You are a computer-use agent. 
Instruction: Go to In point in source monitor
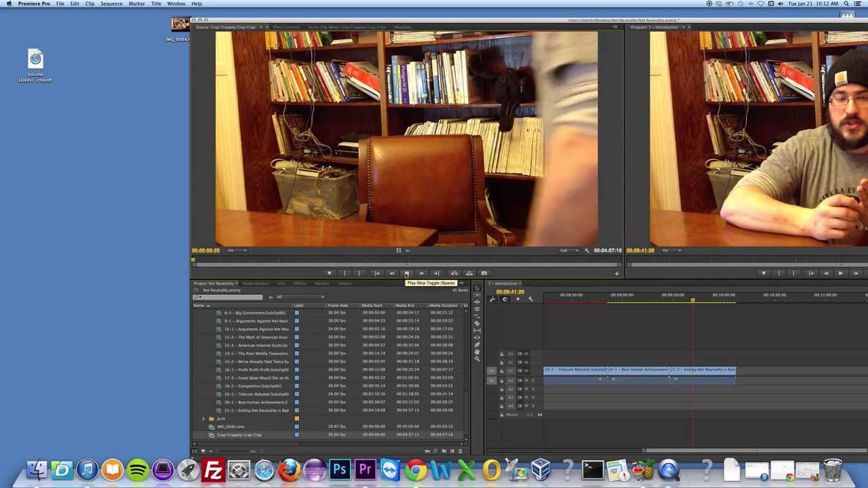(x=377, y=273)
